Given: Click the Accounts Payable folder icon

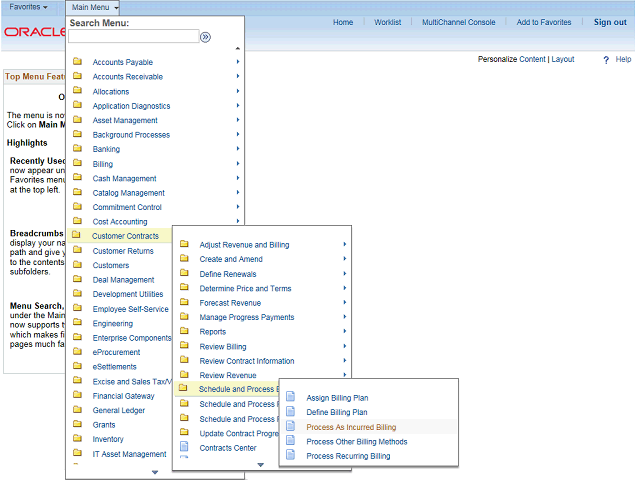Looking at the screenshot, I should tap(77, 62).
